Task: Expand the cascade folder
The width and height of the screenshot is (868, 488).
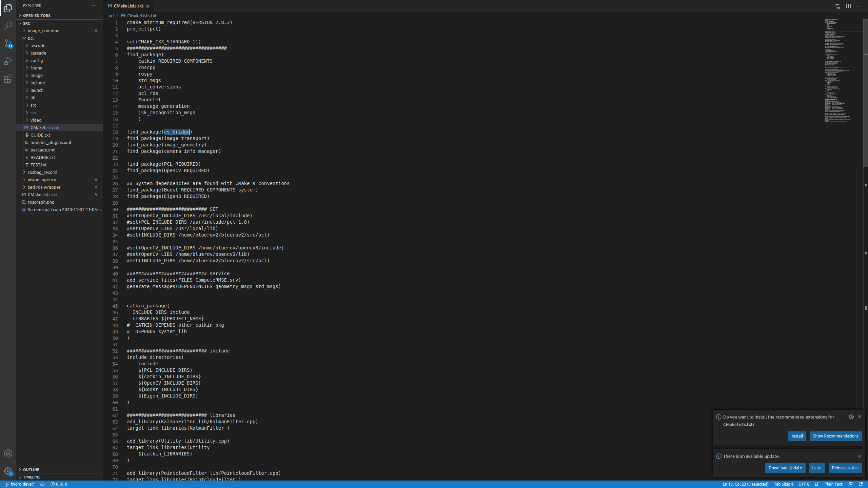Action: pyautogui.click(x=38, y=53)
